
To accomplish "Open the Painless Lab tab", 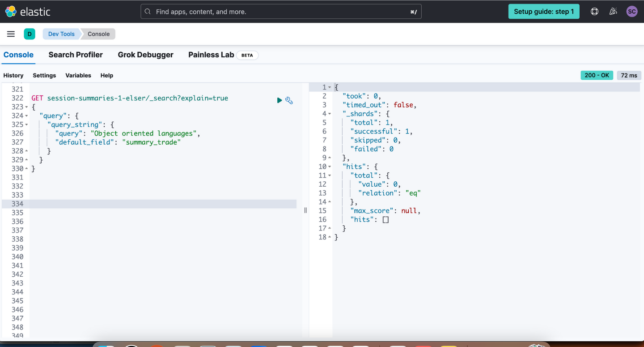I will pos(211,55).
